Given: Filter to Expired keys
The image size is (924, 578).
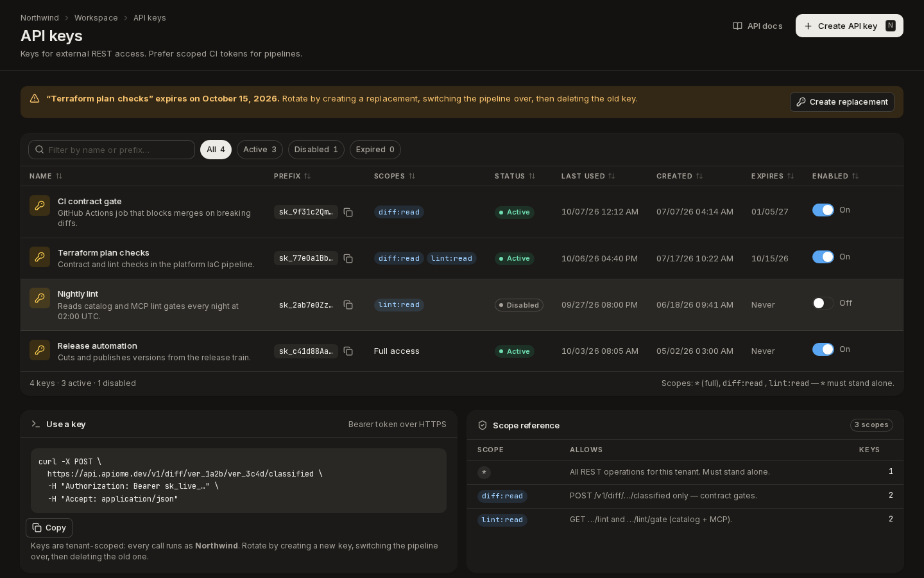Looking at the screenshot, I should [375, 150].
